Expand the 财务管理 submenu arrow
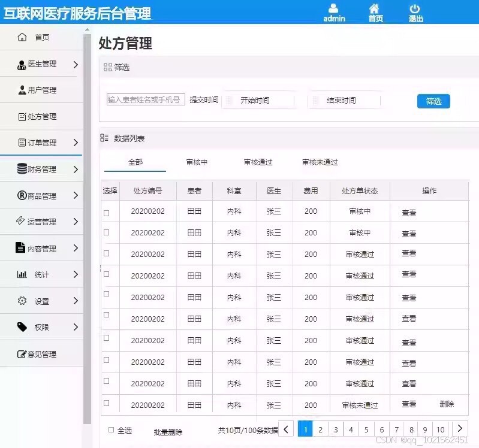Viewport: 479px width, 448px height. pyautogui.click(x=76, y=169)
